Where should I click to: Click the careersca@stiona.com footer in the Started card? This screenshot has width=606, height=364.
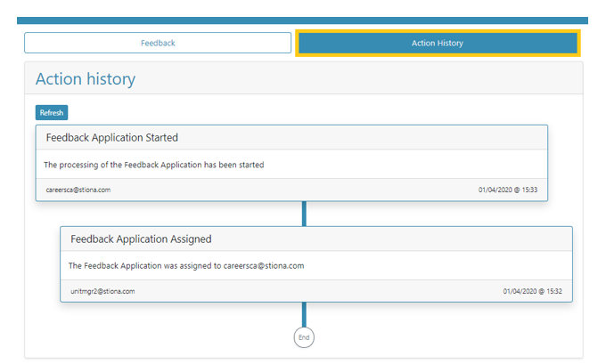[x=78, y=190]
